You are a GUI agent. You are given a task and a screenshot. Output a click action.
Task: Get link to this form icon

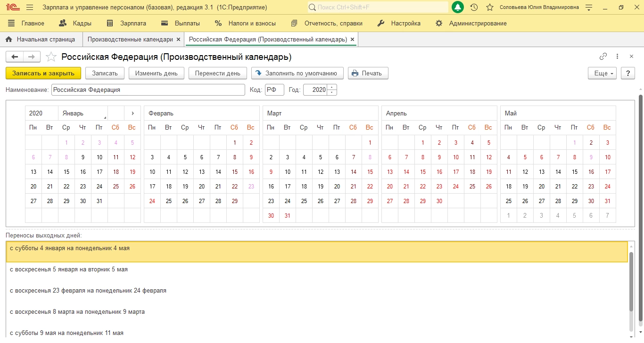click(x=603, y=57)
